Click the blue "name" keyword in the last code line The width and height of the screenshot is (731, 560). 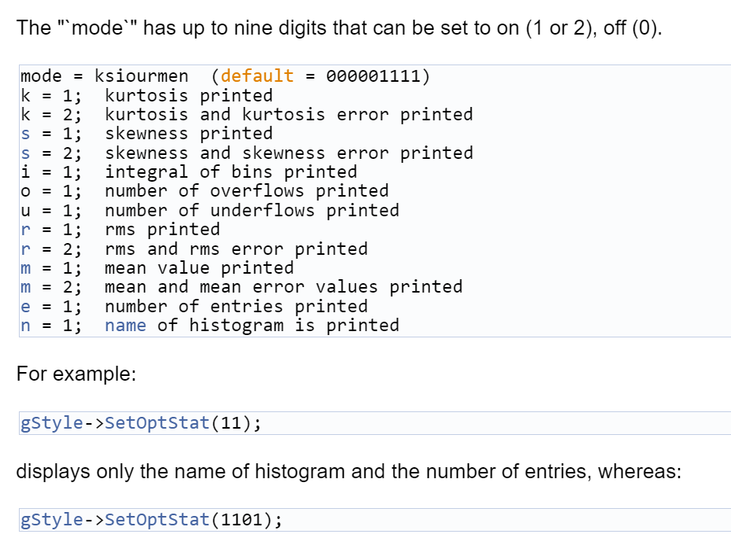tap(125, 326)
